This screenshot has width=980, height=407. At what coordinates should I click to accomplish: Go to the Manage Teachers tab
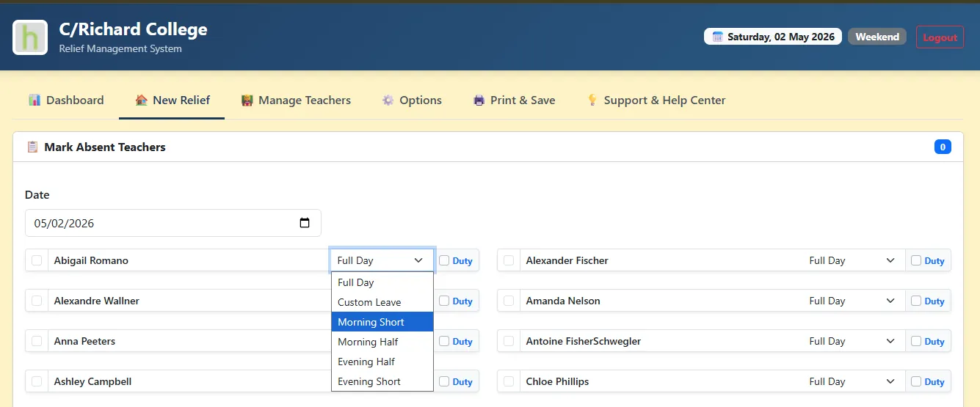click(x=296, y=100)
